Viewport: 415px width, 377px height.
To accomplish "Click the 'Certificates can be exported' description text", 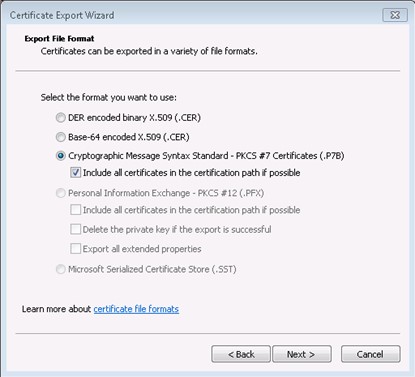I will coord(149,51).
